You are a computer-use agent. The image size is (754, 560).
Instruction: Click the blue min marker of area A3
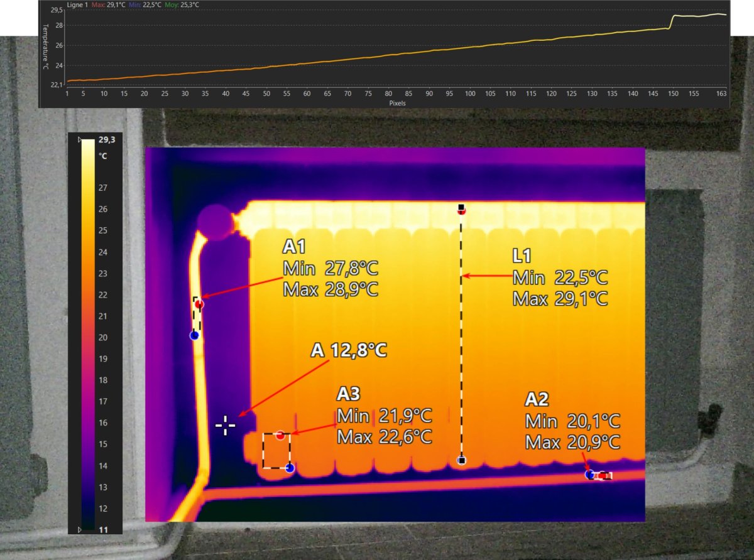click(x=290, y=468)
